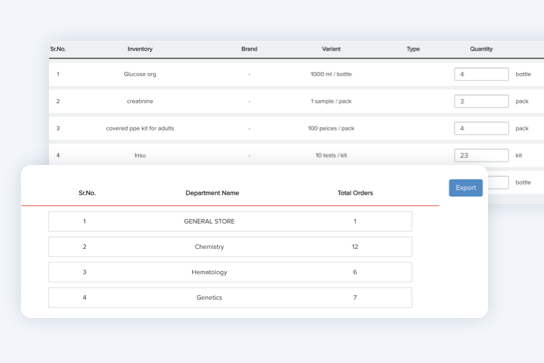Click the Total Orders column header
544x363 pixels.
355,193
